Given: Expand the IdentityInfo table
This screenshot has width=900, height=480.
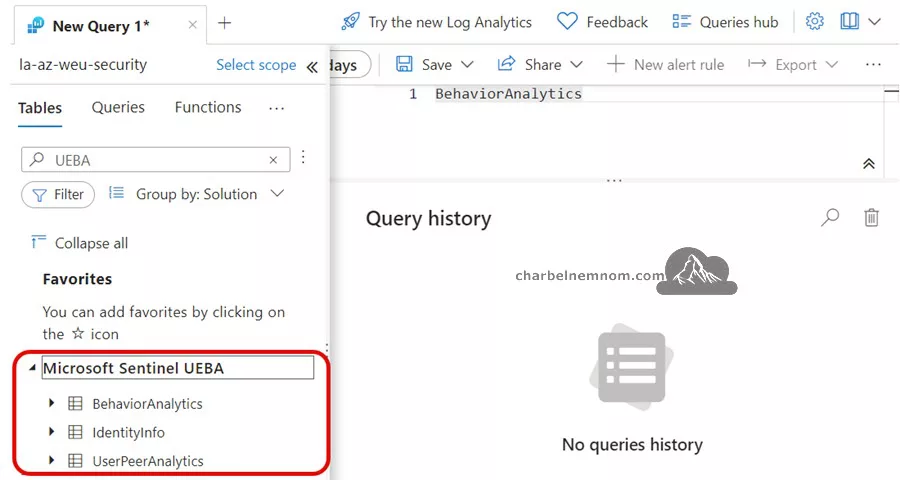Looking at the screenshot, I should tap(52, 431).
